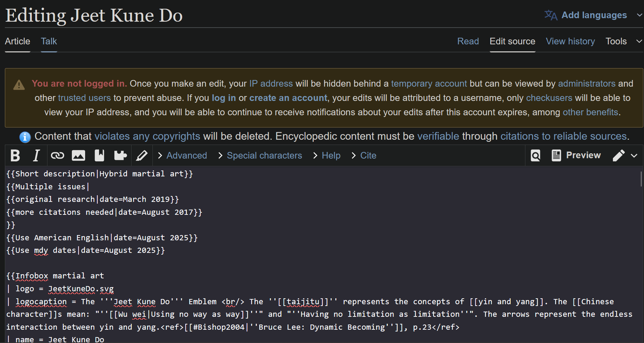Click the blue information icon
Viewport: 644px width, 343px height.
25,137
